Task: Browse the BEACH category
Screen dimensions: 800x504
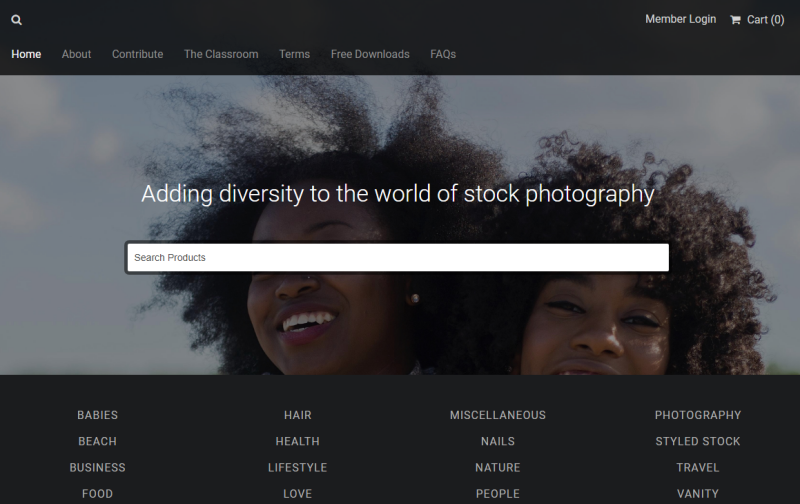Action: (x=97, y=441)
